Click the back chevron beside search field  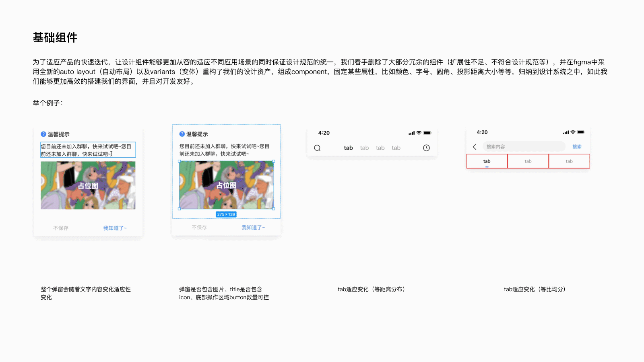(475, 147)
